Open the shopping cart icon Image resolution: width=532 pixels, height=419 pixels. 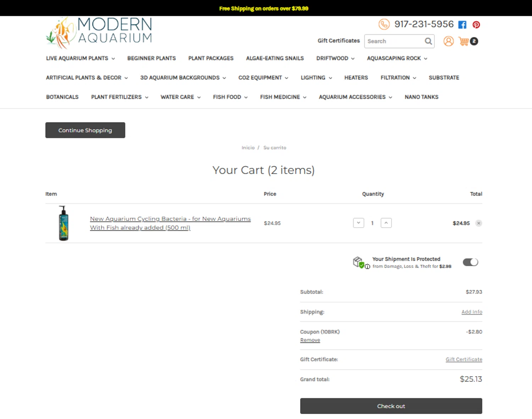click(464, 41)
